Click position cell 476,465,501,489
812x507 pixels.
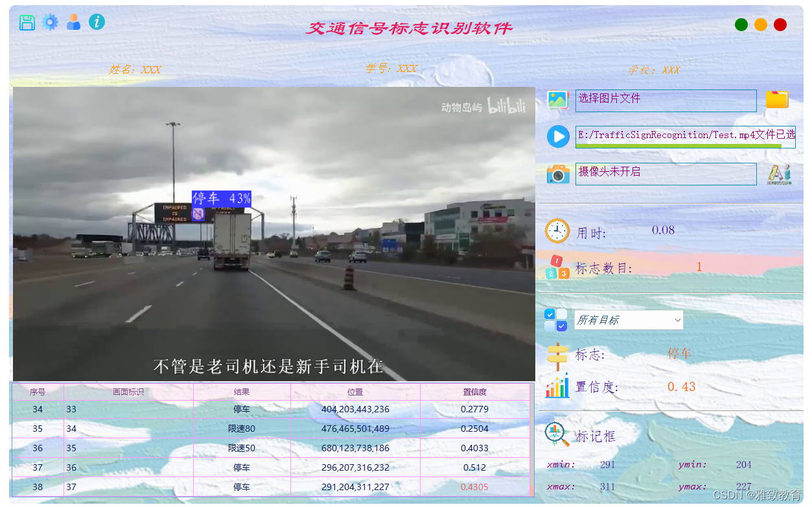[355, 429]
